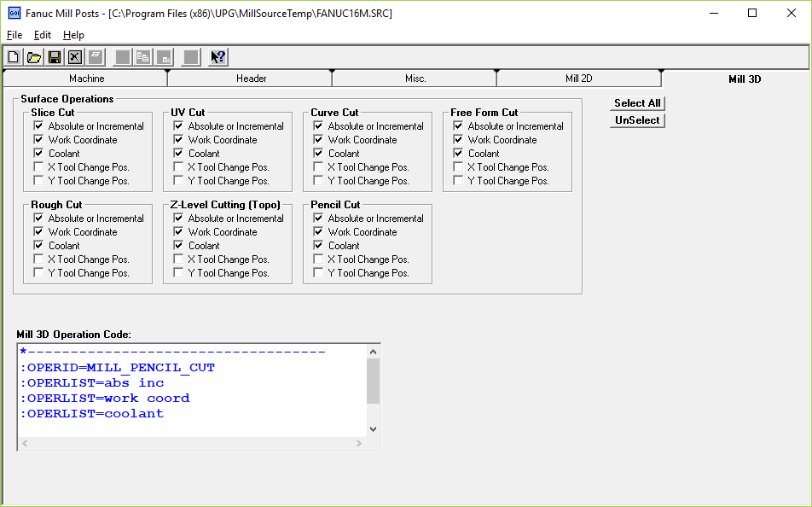Check Z-Level Cutting X Tool Change Pos.
Screen dimensions: 812x507
pyautogui.click(x=178, y=259)
